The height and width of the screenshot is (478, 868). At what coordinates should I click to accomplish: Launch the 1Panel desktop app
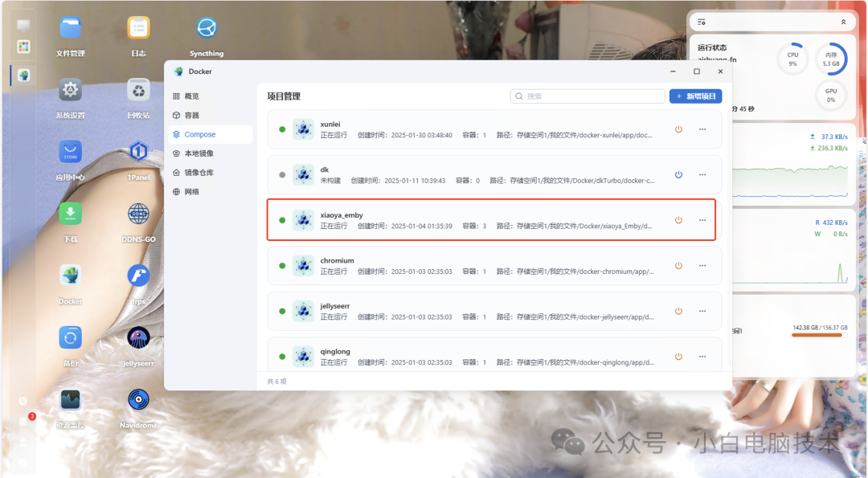coord(138,152)
